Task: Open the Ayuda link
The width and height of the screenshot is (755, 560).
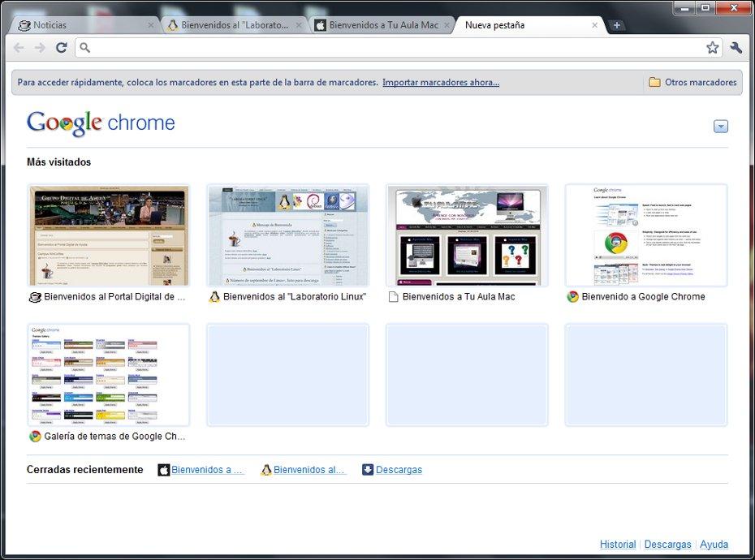Action: click(x=714, y=544)
